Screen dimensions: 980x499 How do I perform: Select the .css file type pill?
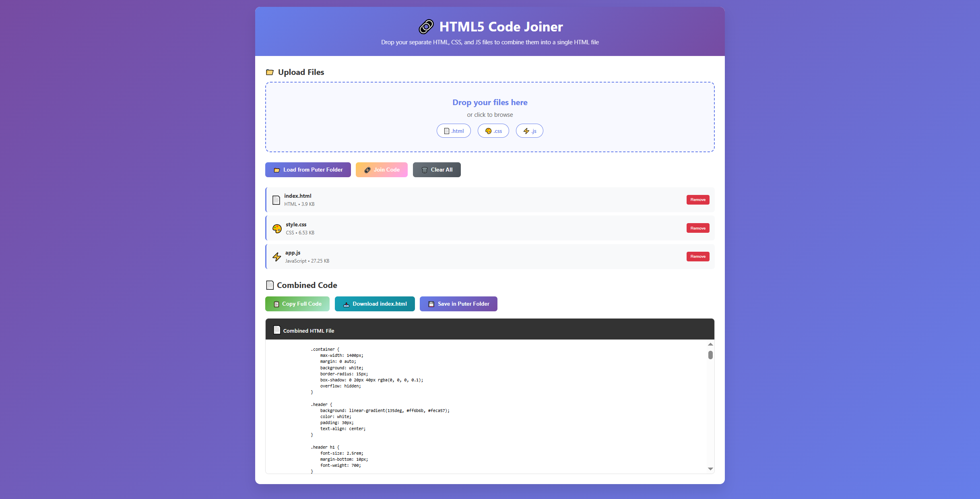pos(493,130)
